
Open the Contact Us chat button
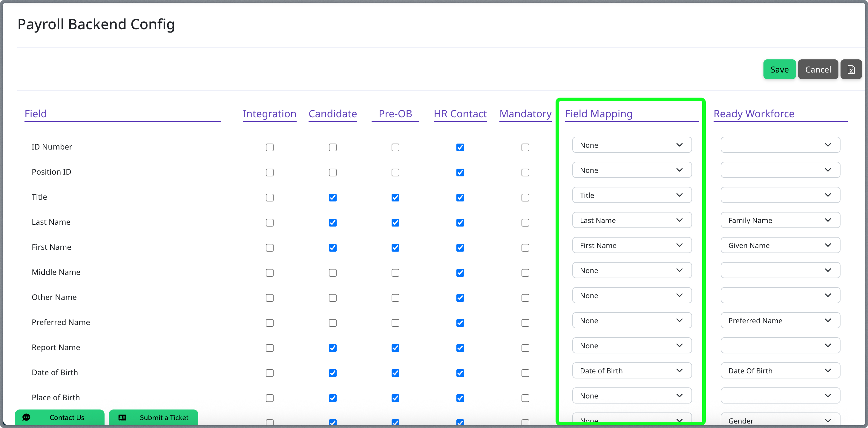60,417
